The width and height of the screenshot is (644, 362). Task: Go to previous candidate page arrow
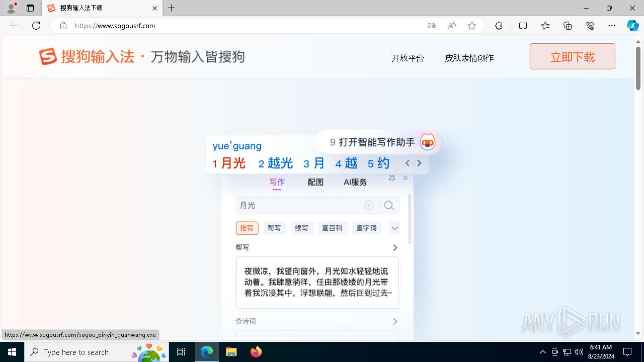pos(408,163)
